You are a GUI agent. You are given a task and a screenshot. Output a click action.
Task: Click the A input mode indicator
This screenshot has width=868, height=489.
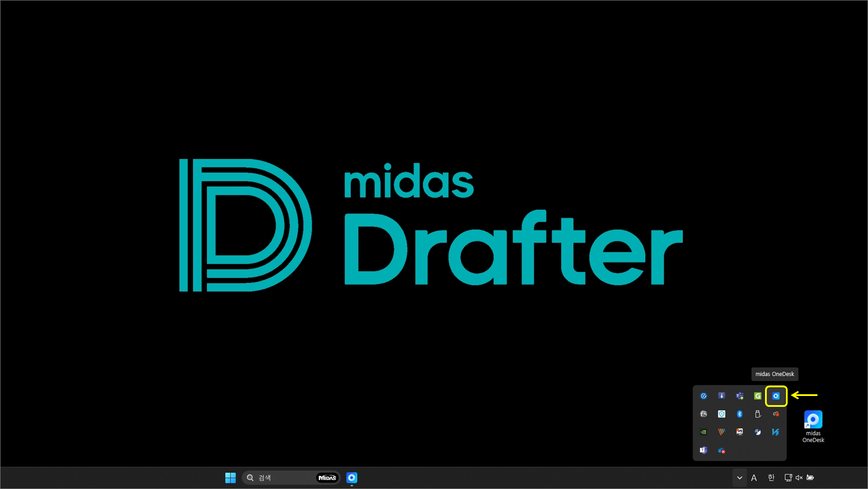pos(754,478)
